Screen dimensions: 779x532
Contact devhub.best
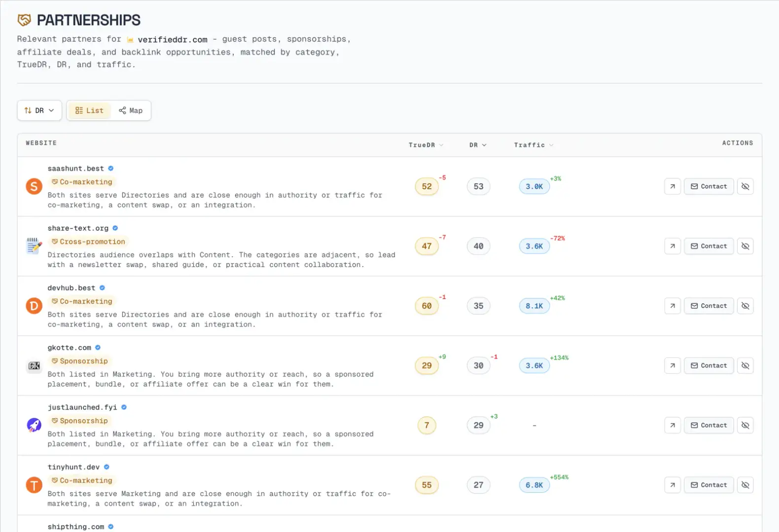tap(708, 305)
